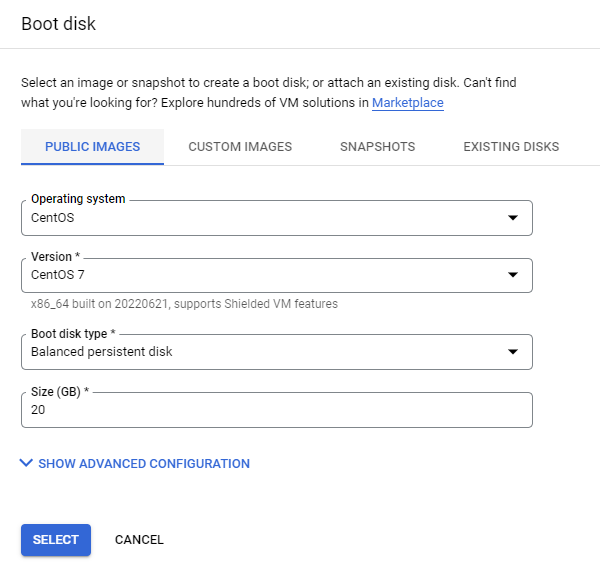Click the blue Select button
The image size is (600, 569).
coord(56,540)
